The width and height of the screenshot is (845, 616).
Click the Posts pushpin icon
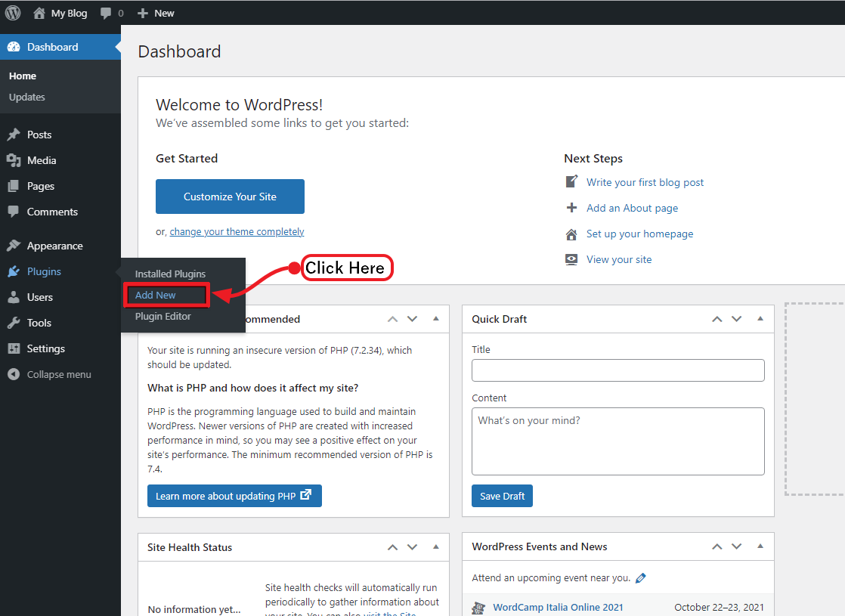pos(14,135)
